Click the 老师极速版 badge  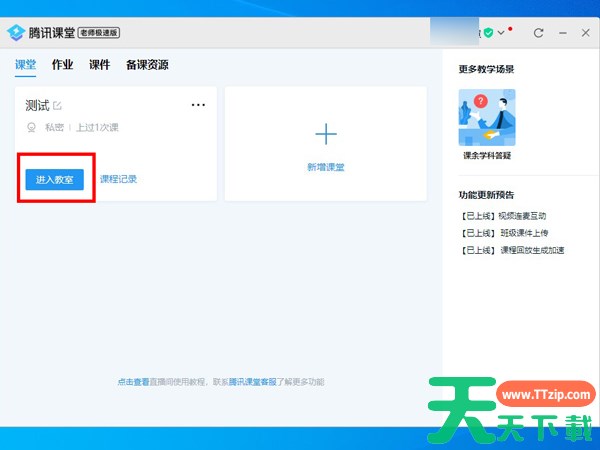coord(99,33)
